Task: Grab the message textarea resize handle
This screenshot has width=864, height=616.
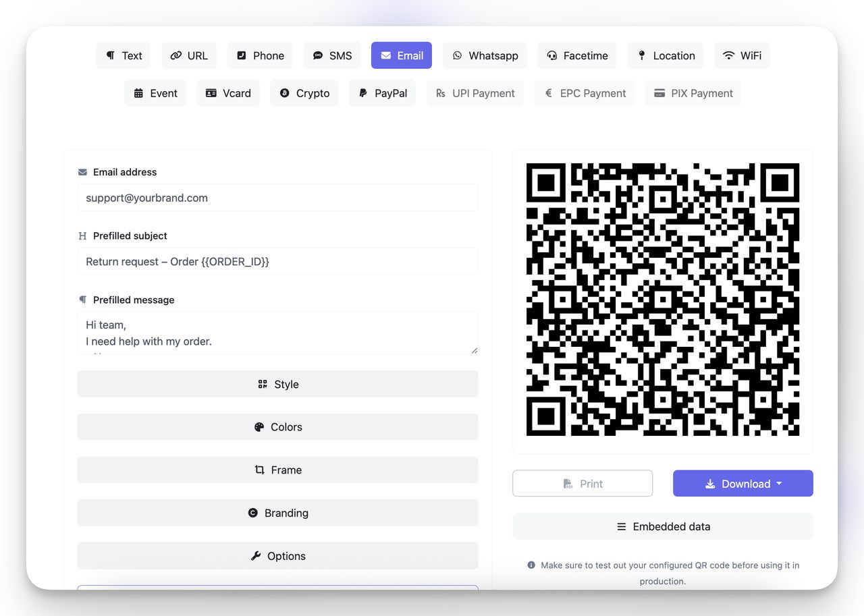Action: pyautogui.click(x=475, y=350)
